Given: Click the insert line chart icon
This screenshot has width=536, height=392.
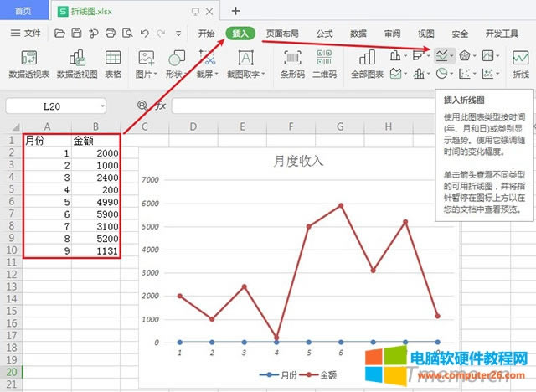Looking at the screenshot, I should (x=441, y=55).
